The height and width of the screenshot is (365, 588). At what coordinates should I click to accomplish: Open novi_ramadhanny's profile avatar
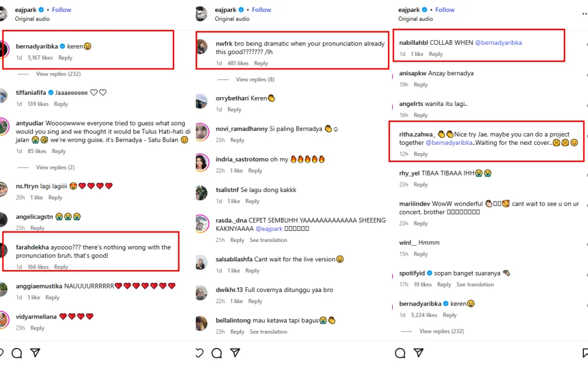pyautogui.click(x=202, y=132)
